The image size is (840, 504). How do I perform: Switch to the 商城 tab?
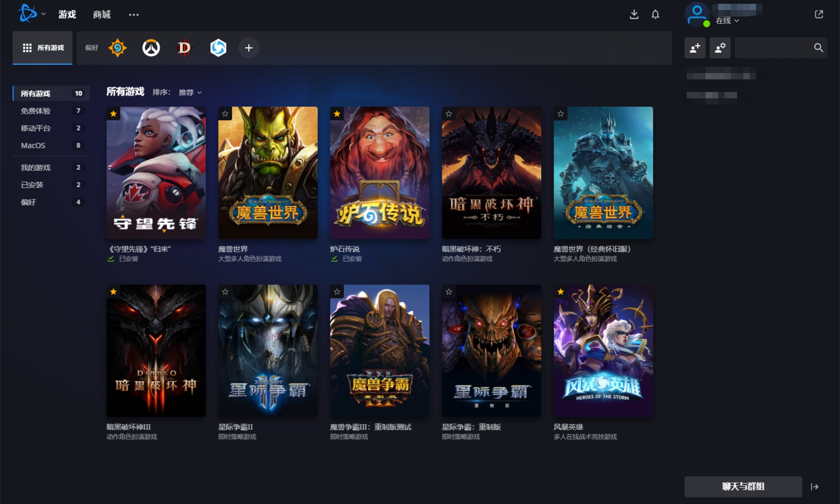102,14
